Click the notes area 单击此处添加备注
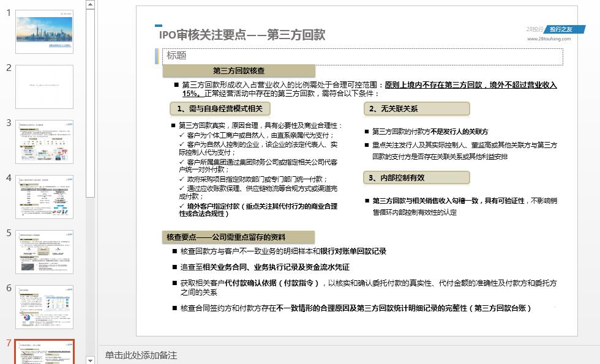The image size is (600, 364). (x=141, y=355)
